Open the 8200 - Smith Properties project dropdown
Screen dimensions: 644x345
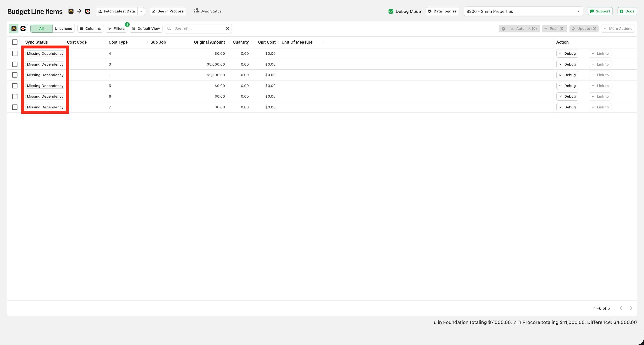coord(523,11)
